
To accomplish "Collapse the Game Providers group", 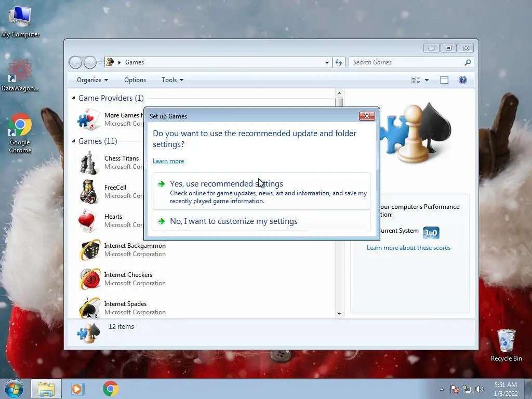I will tap(73, 98).
